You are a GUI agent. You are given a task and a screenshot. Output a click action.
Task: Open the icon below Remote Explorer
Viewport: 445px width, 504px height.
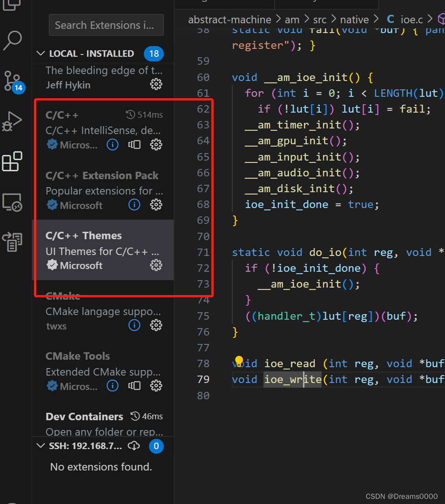[x=12, y=242]
